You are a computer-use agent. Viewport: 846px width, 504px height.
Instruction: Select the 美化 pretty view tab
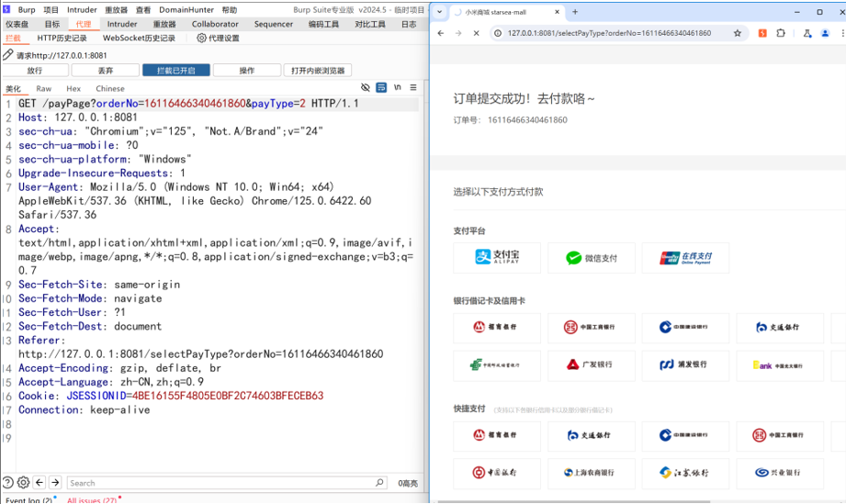click(x=13, y=88)
